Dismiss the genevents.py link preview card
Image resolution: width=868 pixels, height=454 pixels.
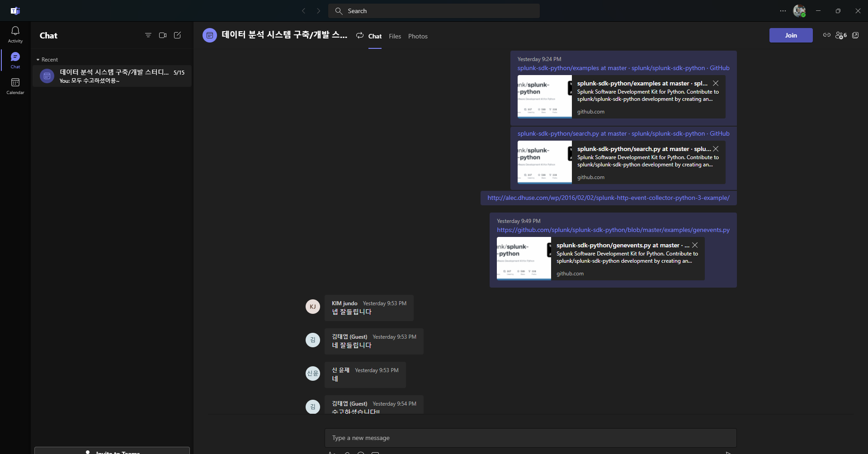pyautogui.click(x=695, y=245)
